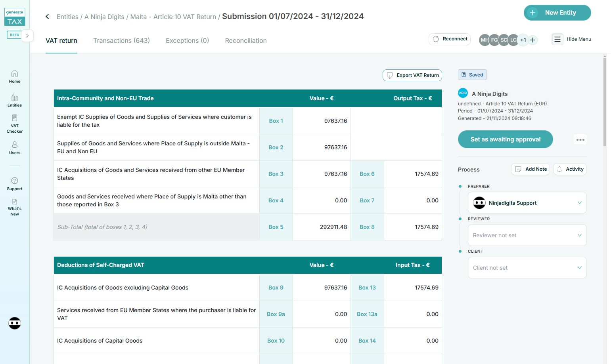Image resolution: width=611 pixels, height=364 pixels.
Task: Click the Box 6 value 17574.69
Action: click(427, 174)
